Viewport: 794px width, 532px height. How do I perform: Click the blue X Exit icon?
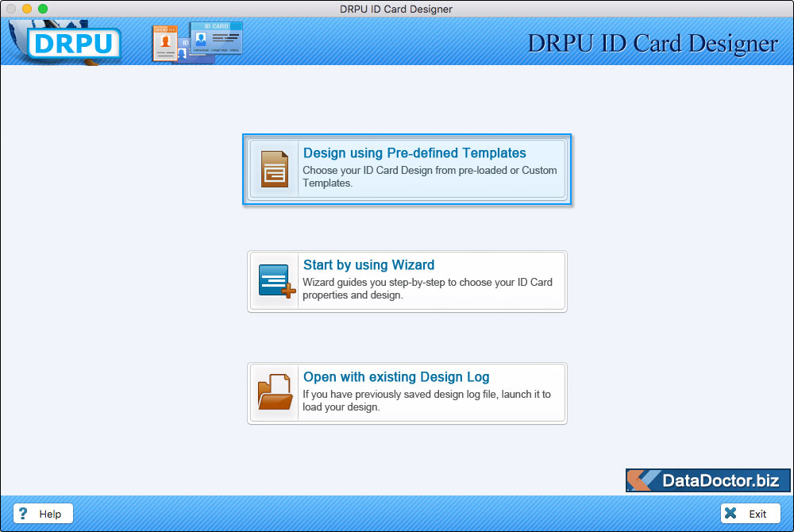pyautogui.click(x=730, y=513)
